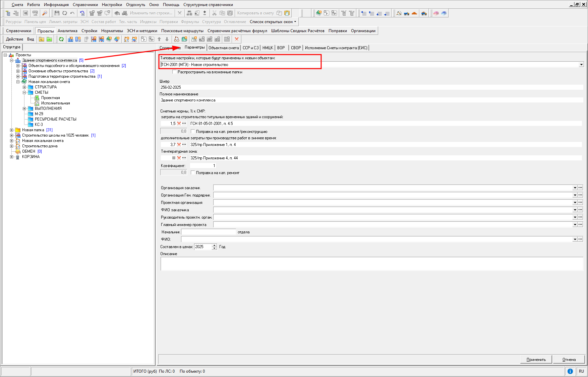Open Организация заказчик dropdown arrow
This screenshot has width=588, height=377.
coord(575,188)
